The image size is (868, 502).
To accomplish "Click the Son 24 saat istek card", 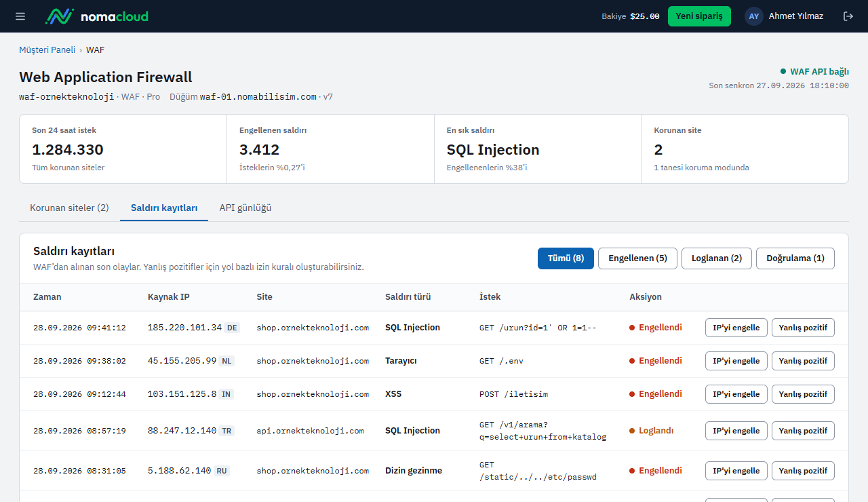I will (123, 149).
